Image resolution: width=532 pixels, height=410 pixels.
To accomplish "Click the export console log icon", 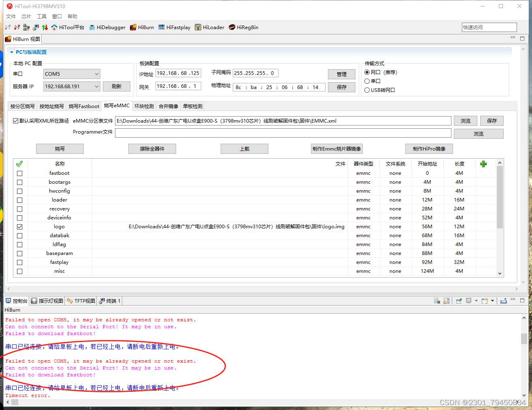I will [503, 301].
